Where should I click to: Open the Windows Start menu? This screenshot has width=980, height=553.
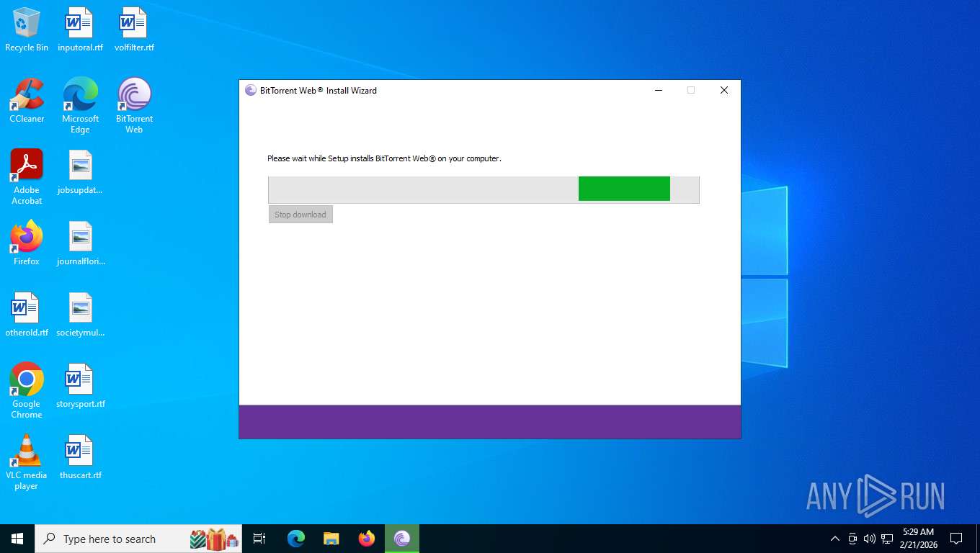(17, 539)
